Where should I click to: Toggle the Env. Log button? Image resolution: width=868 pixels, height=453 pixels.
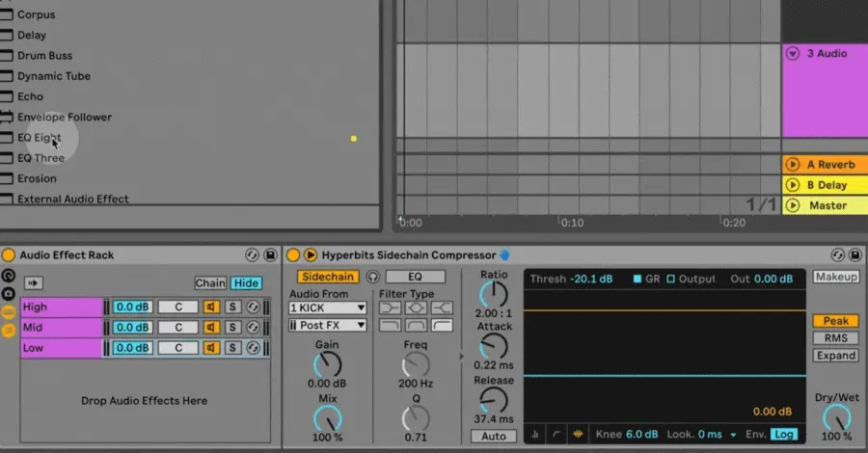point(783,435)
